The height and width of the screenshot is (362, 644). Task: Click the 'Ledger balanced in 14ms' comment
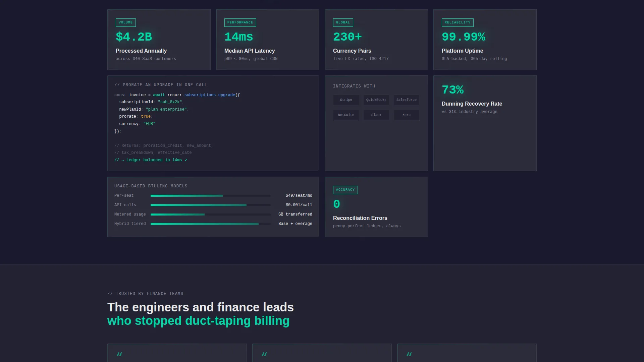[x=151, y=160]
